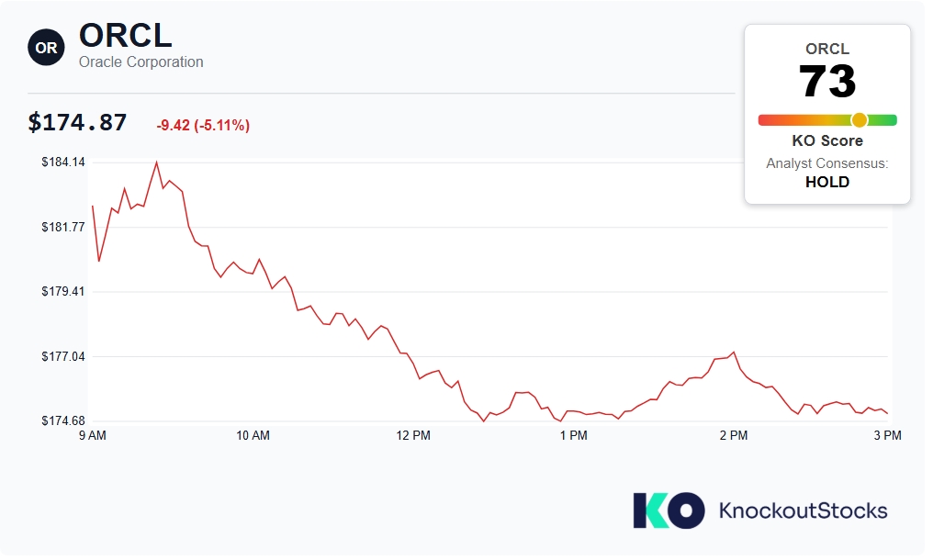Image resolution: width=933 pixels, height=560 pixels.
Task: Click the price line's 2 PM peak
Action: (x=735, y=353)
